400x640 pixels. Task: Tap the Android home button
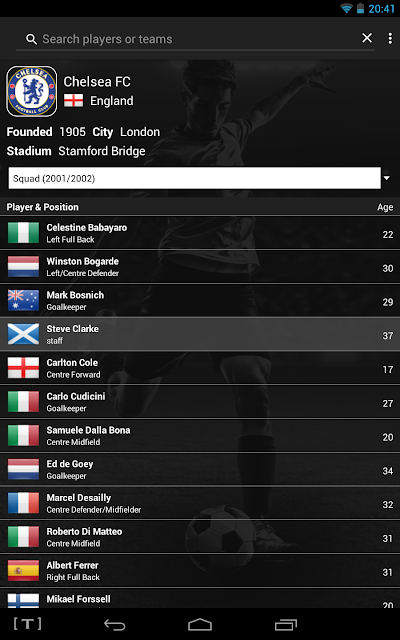click(x=200, y=624)
